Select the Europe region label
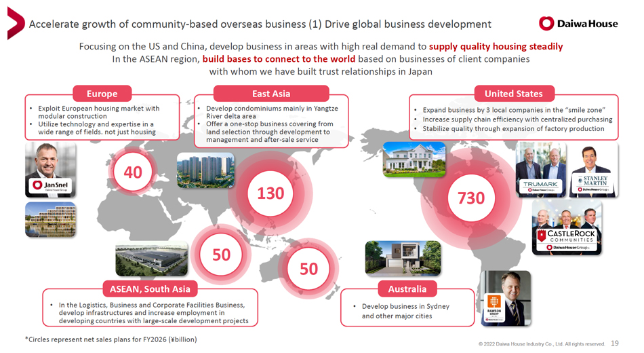Viewport: 644px width, 353px height. tap(102, 94)
